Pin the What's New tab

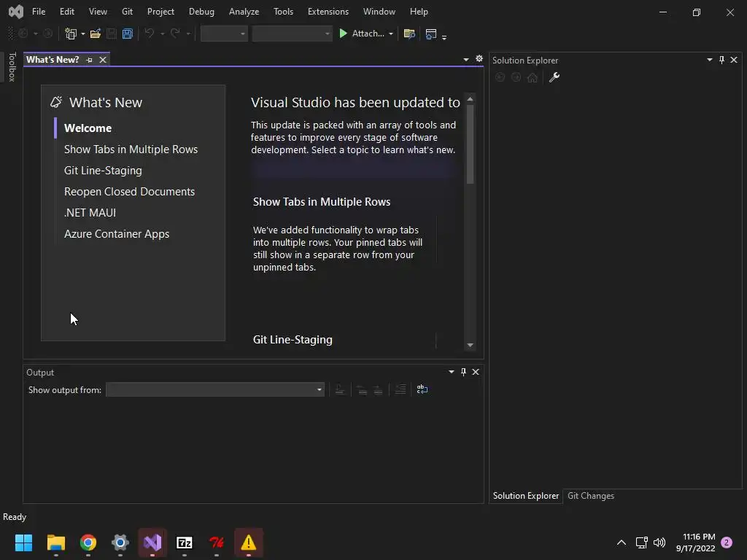[89, 60]
